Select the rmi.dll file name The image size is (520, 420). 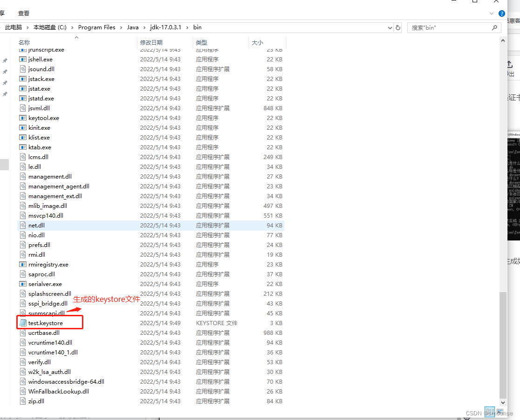pos(37,255)
